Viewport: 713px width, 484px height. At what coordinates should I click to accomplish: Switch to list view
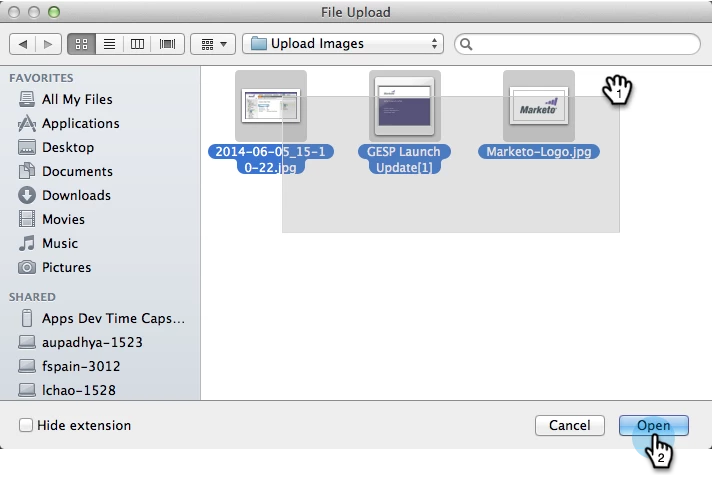click(x=109, y=44)
